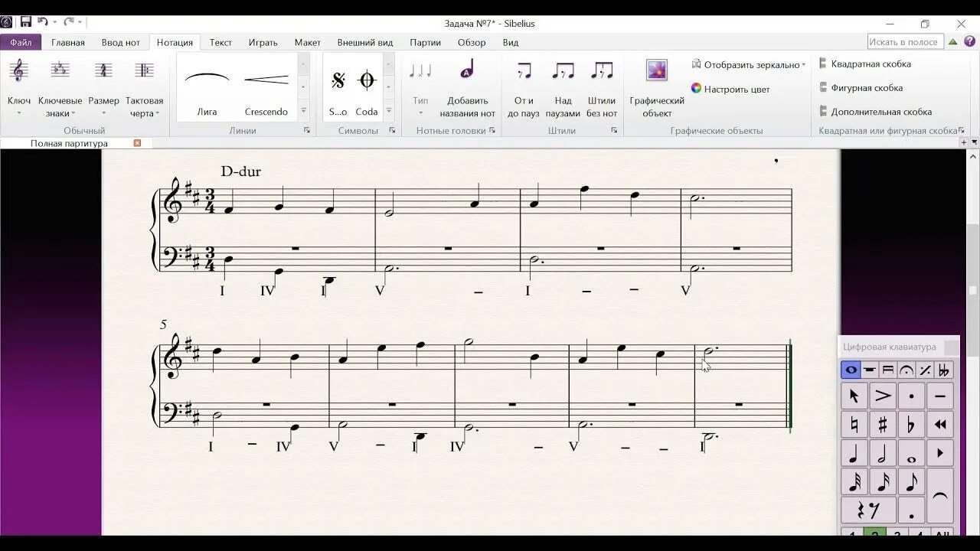Select keypad first layout (whole note)
This screenshot has height=551, width=980.
(x=851, y=370)
